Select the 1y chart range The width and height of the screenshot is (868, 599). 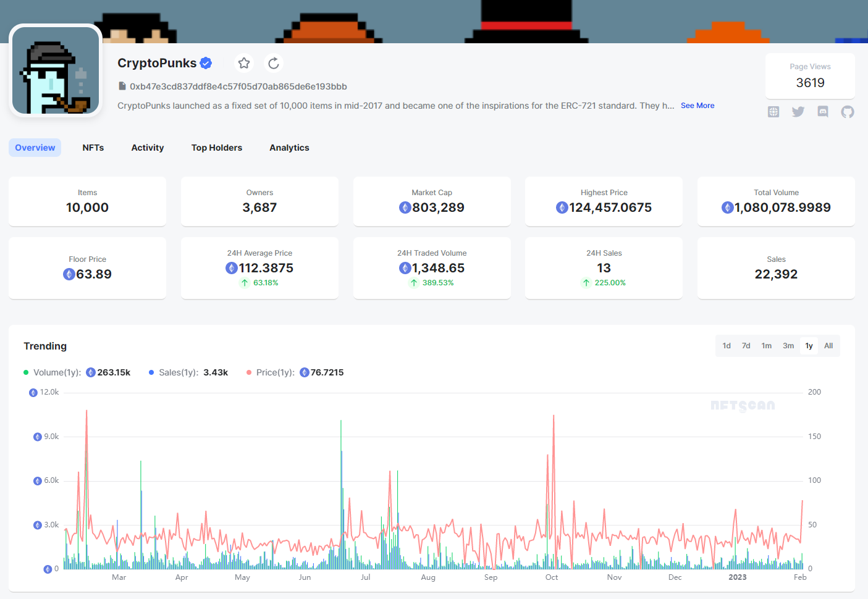[x=809, y=346]
